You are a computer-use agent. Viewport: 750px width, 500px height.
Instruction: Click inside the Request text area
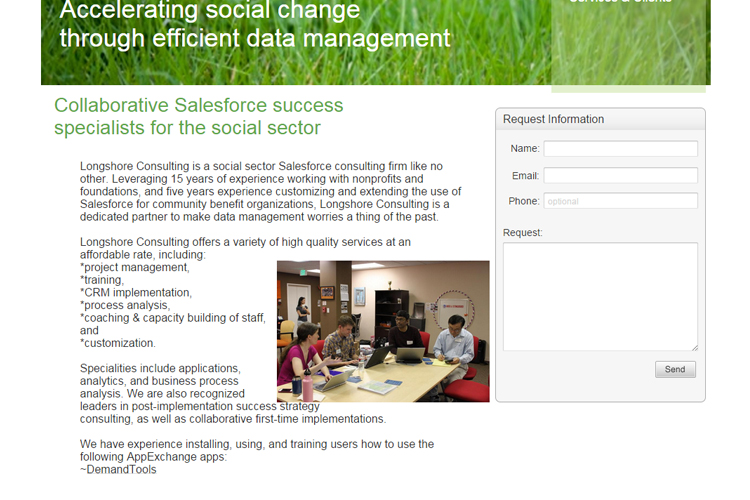(600, 297)
